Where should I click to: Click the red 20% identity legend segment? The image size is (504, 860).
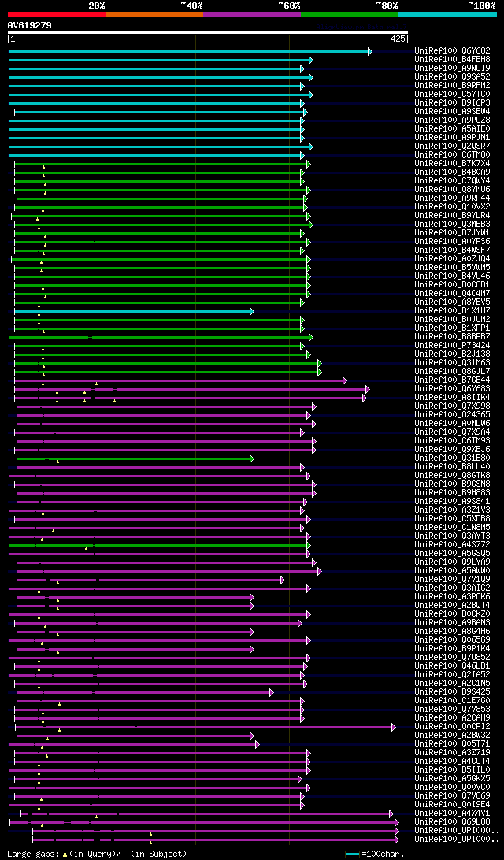click(57, 13)
